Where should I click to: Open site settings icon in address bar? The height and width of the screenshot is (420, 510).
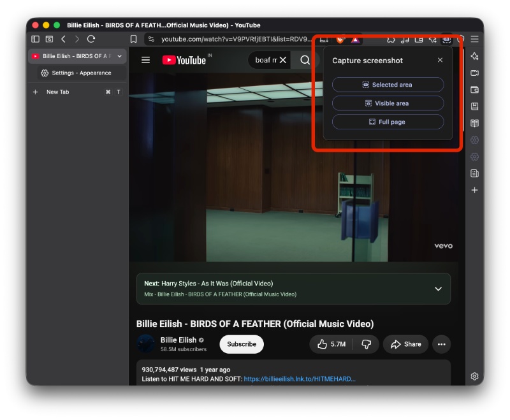(151, 39)
